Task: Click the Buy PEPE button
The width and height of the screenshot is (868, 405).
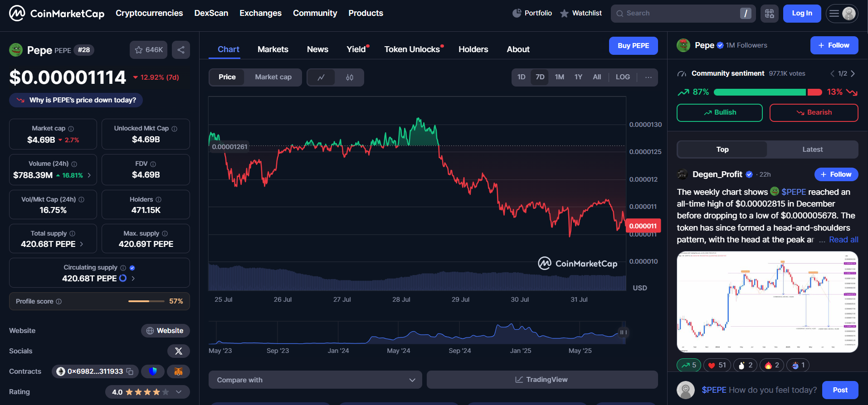Action: coord(634,46)
